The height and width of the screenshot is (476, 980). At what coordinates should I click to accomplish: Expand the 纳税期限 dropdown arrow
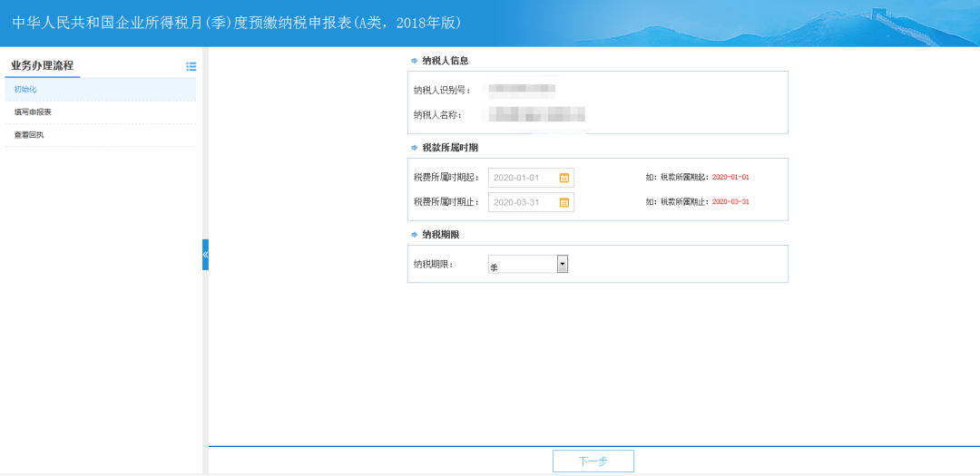(x=562, y=264)
